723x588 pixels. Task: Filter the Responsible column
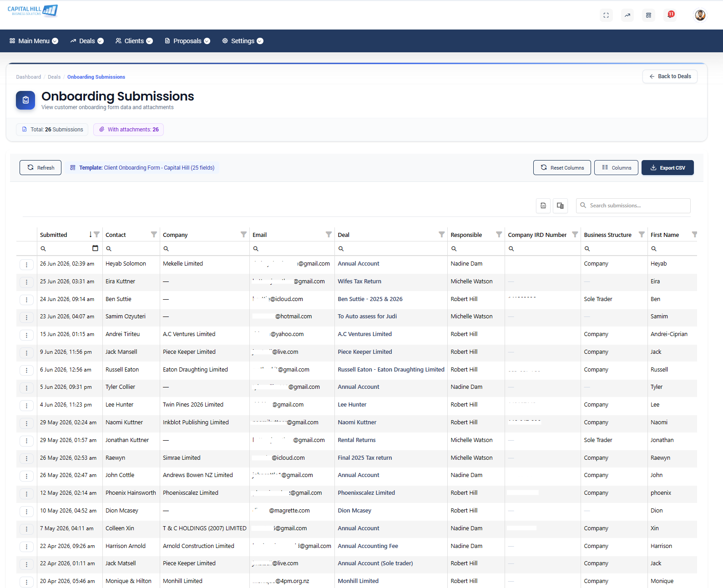(499, 235)
